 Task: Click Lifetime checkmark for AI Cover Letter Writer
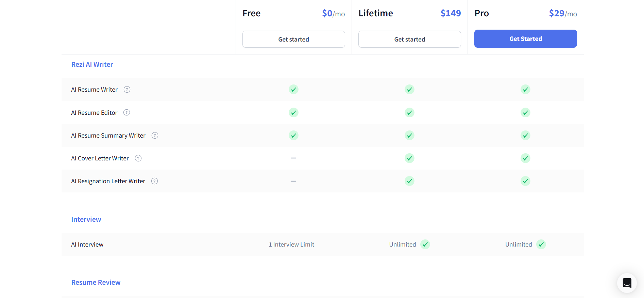(409, 158)
